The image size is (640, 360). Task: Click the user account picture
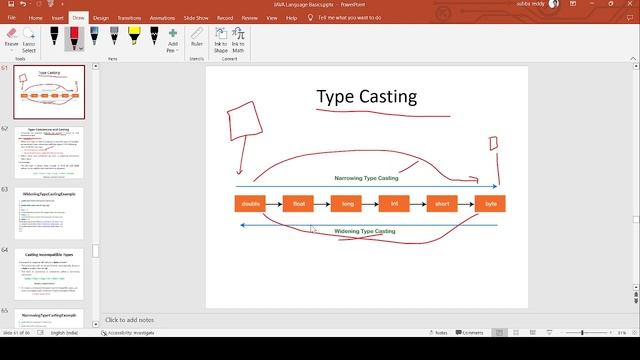point(553,4)
